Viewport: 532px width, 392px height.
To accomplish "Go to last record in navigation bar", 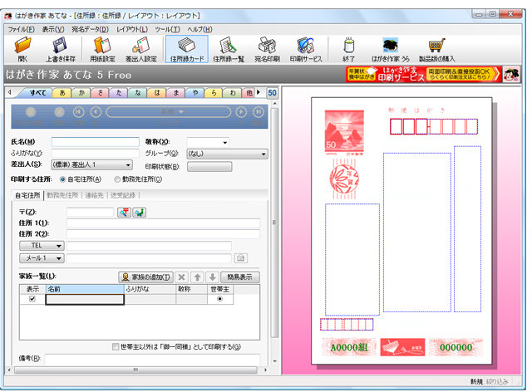I will [259, 111].
